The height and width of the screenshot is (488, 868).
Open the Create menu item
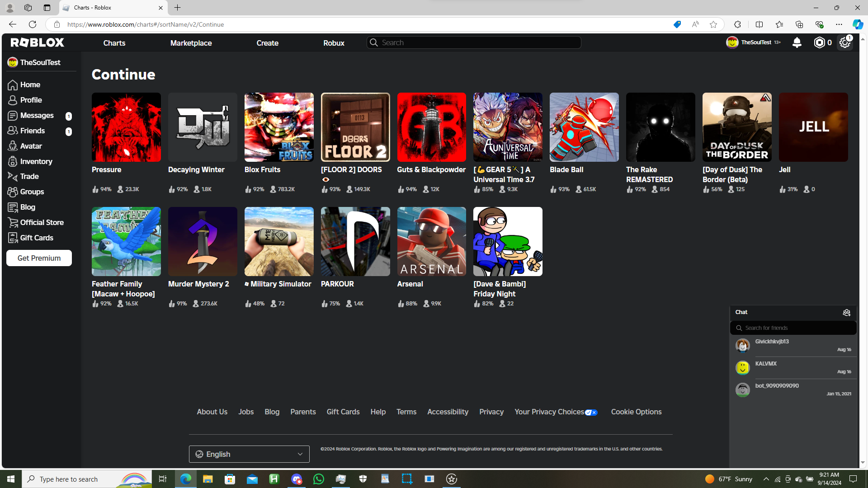click(x=267, y=43)
